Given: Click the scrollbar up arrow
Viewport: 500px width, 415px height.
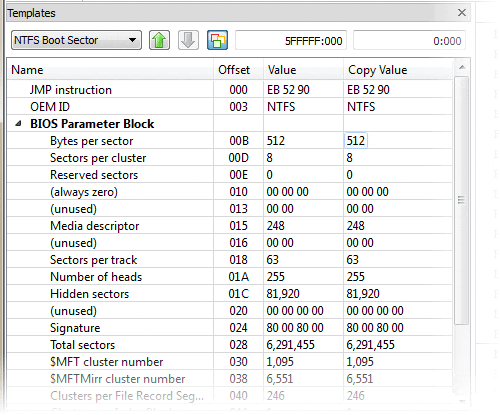Looking at the screenshot, I should (x=462, y=68).
